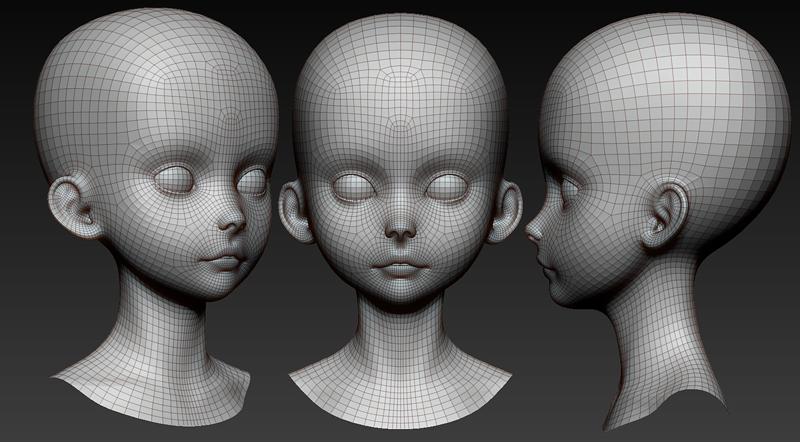Viewport: 800px width, 442px height.
Task: Click the nose of the front-facing head
Action: coord(399,229)
